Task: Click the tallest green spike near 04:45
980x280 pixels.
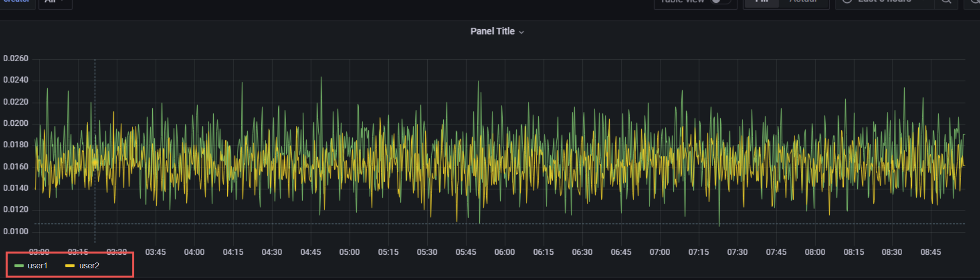Action: tap(321, 79)
